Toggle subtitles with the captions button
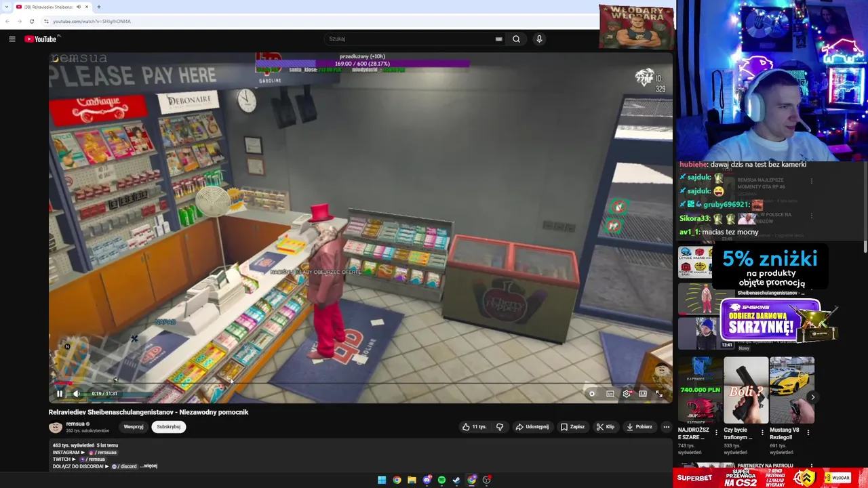868x488 pixels. pos(610,394)
